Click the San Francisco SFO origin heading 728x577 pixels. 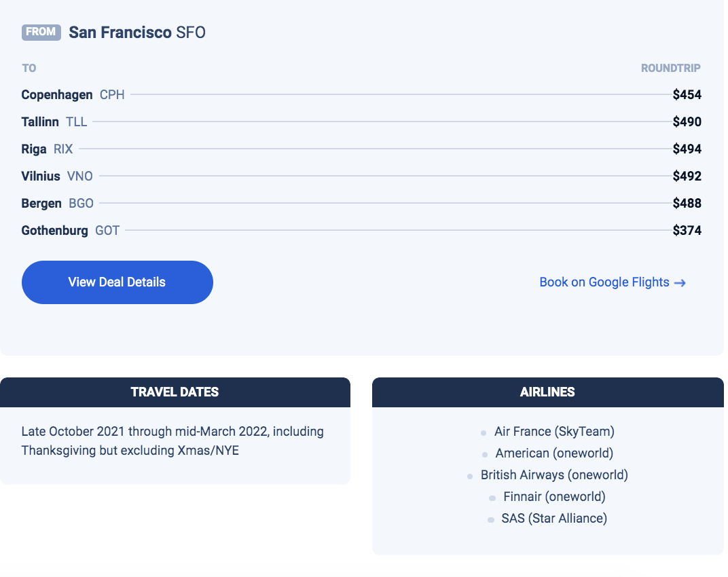(x=137, y=33)
